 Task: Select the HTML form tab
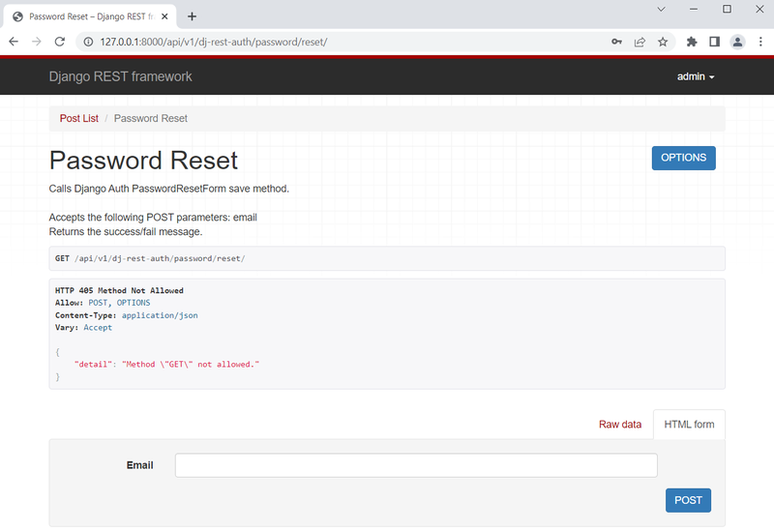click(x=689, y=425)
